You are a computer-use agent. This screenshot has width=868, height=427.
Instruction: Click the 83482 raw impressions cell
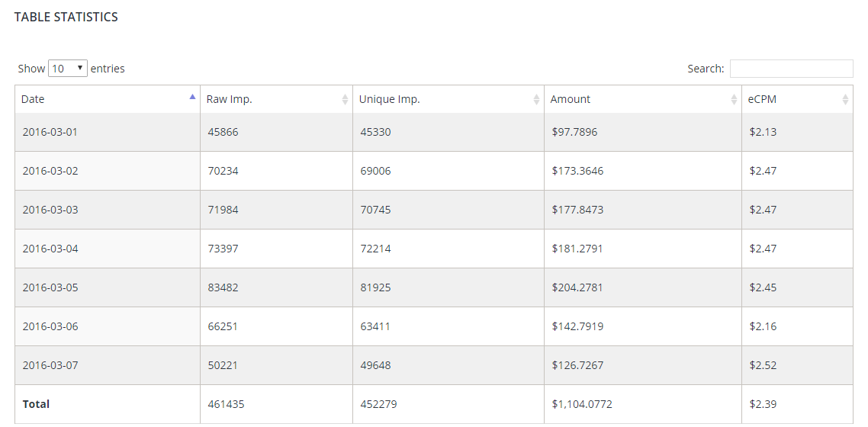pyautogui.click(x=223, y=287)
